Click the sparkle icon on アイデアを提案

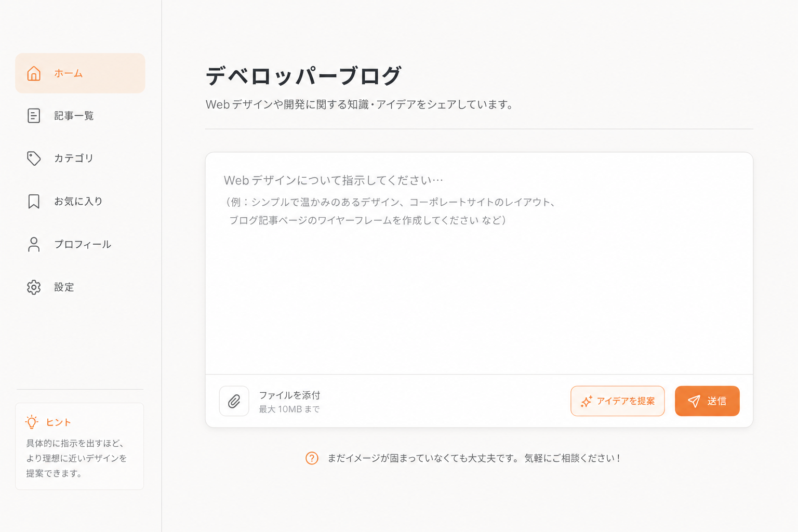click(587, 401)
